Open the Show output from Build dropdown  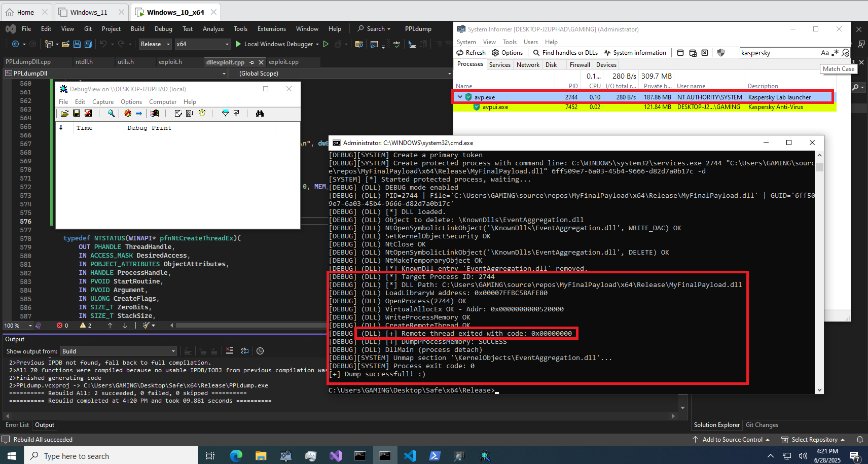point(119,351)
